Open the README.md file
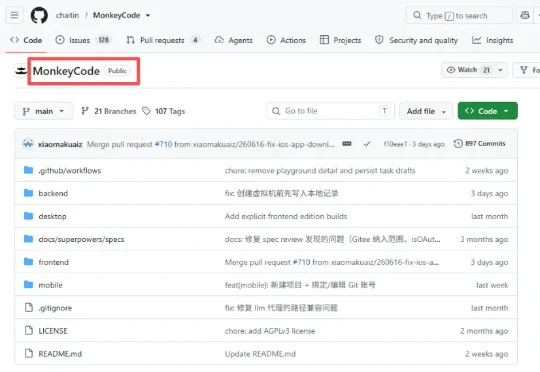Screen dimensions: 540x372 coord(60,354)
